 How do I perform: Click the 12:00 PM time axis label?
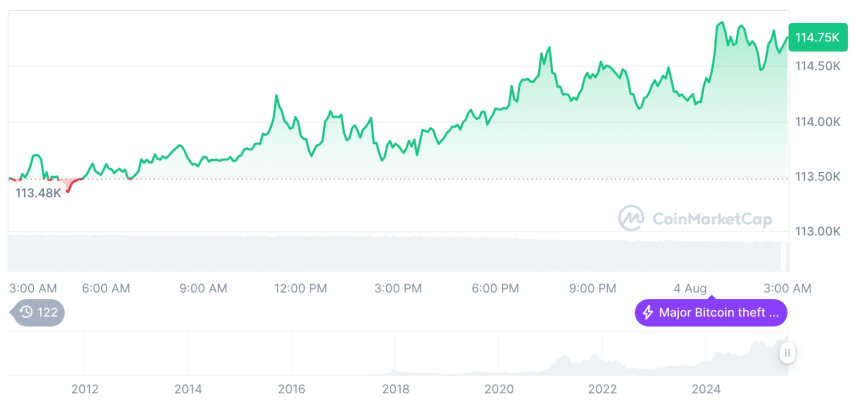tap(300, 288)
